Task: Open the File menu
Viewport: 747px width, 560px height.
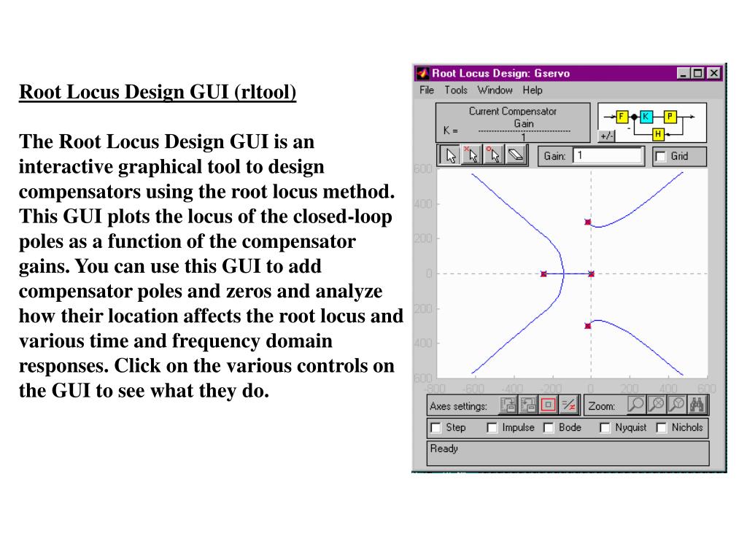Action: pos(426,90)
